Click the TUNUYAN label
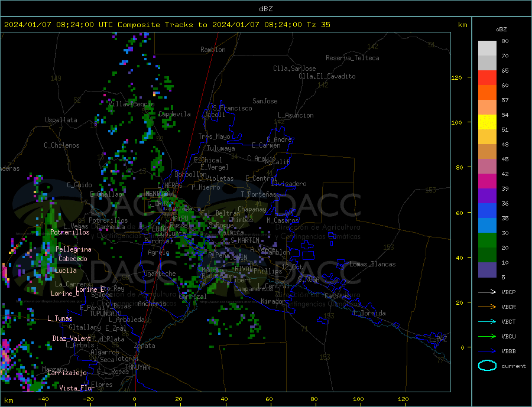532x407 pixels. point(137,367)
